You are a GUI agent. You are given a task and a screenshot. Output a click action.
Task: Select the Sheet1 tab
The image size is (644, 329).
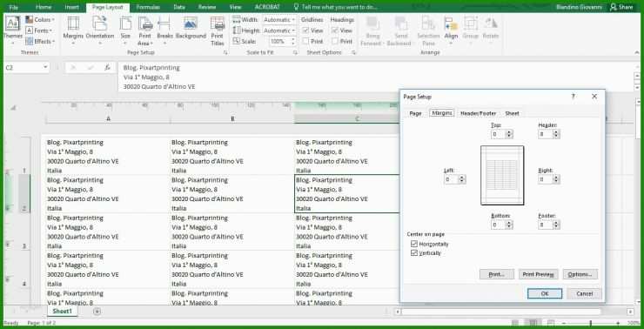[62, 312]
